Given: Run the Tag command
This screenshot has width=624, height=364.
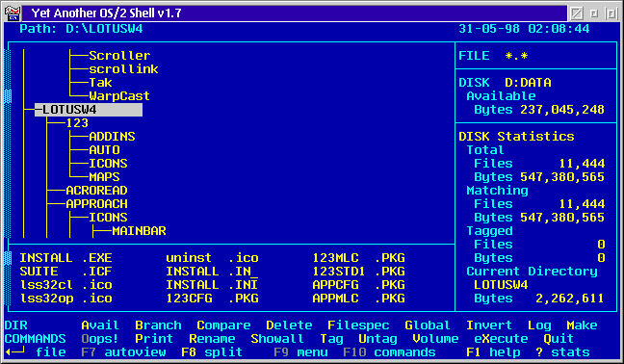Looking at the screenshot, I should [331, 339].
